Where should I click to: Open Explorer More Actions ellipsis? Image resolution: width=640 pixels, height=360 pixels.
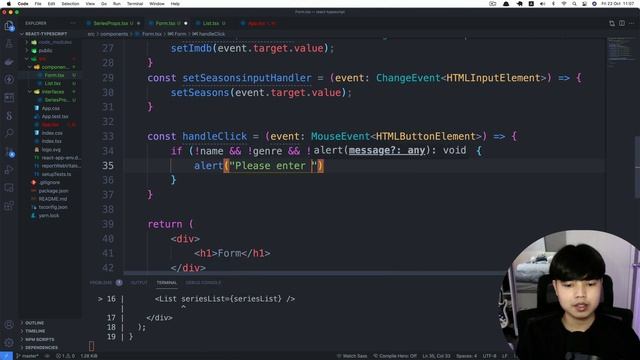73,23
